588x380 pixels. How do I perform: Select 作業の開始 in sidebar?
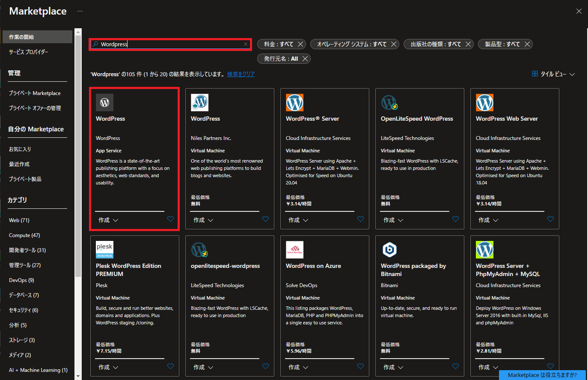37,37
